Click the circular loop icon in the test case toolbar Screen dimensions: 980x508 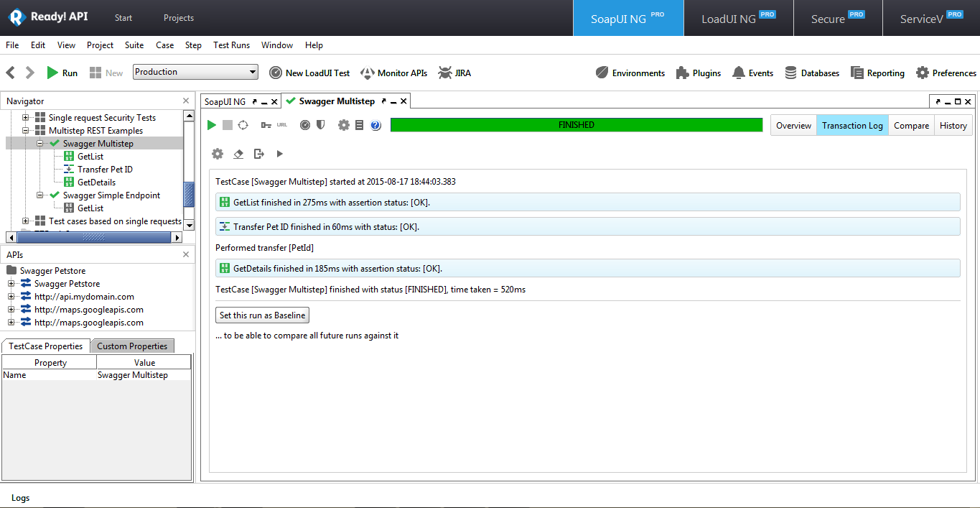tap(243, 125)
